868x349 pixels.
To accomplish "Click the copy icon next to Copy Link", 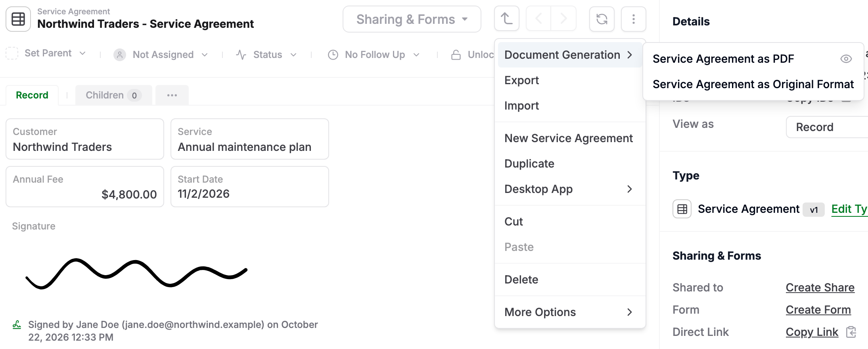I will 851,332.
